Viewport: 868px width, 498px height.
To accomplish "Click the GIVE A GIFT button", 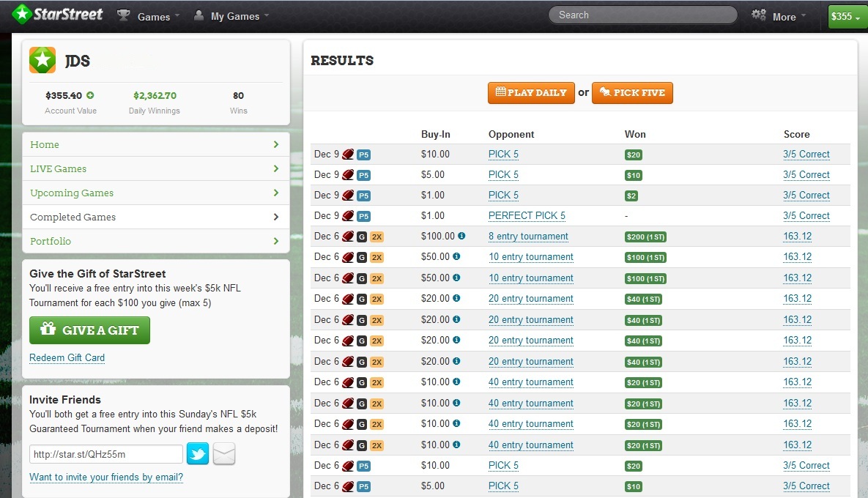I will 89,330.
